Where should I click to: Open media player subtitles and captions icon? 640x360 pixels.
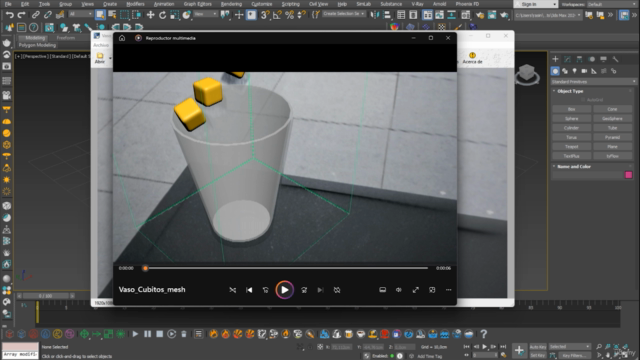[382, 290]
